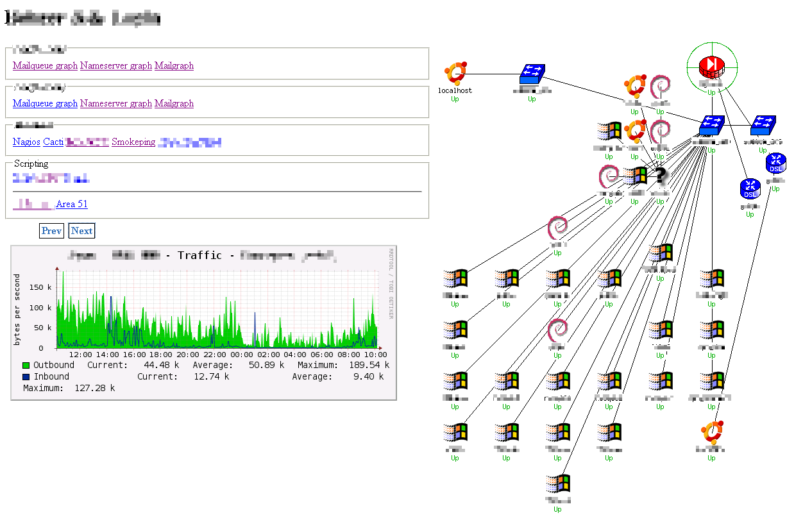Select the Windows host icon beside the question mark
The height and width of the screenshot is (520, 812).
pos(634,176)
